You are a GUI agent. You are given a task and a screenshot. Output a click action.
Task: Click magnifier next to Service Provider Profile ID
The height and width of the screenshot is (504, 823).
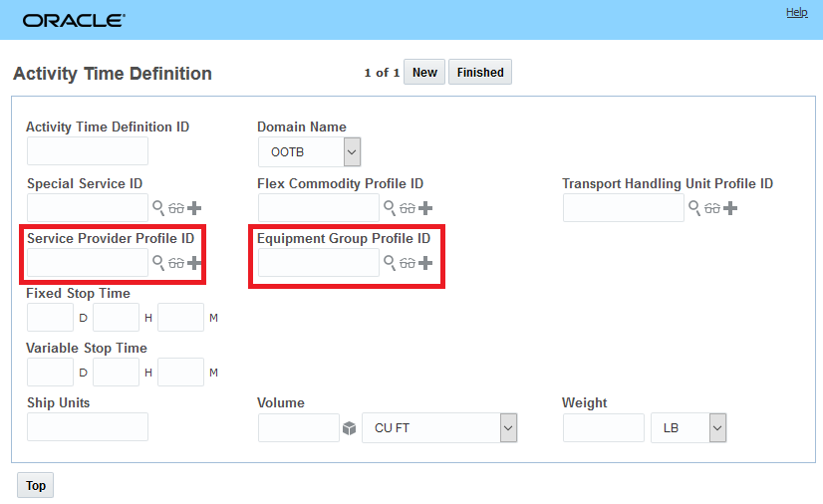tap(157, 262)
